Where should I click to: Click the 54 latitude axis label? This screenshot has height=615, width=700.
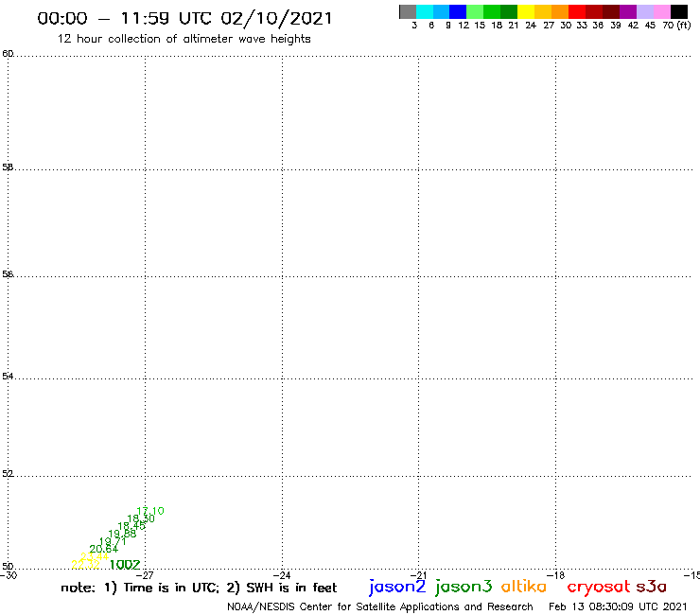(x=8, y=377)
